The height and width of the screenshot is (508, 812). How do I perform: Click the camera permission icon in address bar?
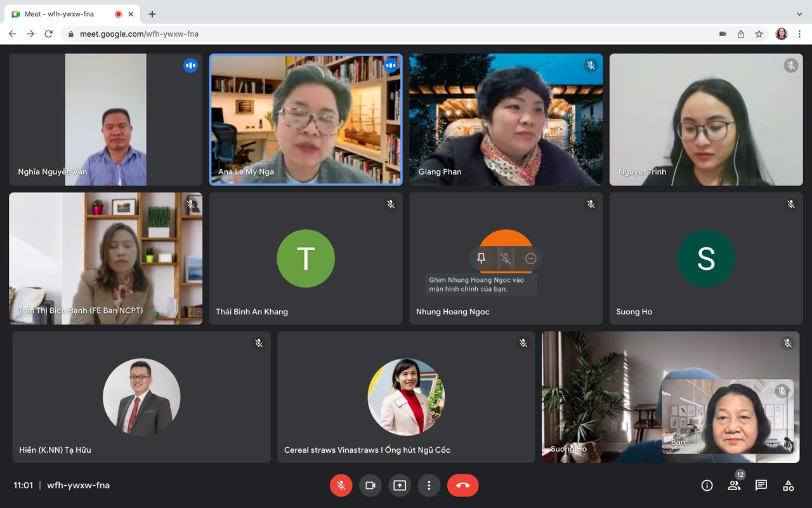coord(723,34)
